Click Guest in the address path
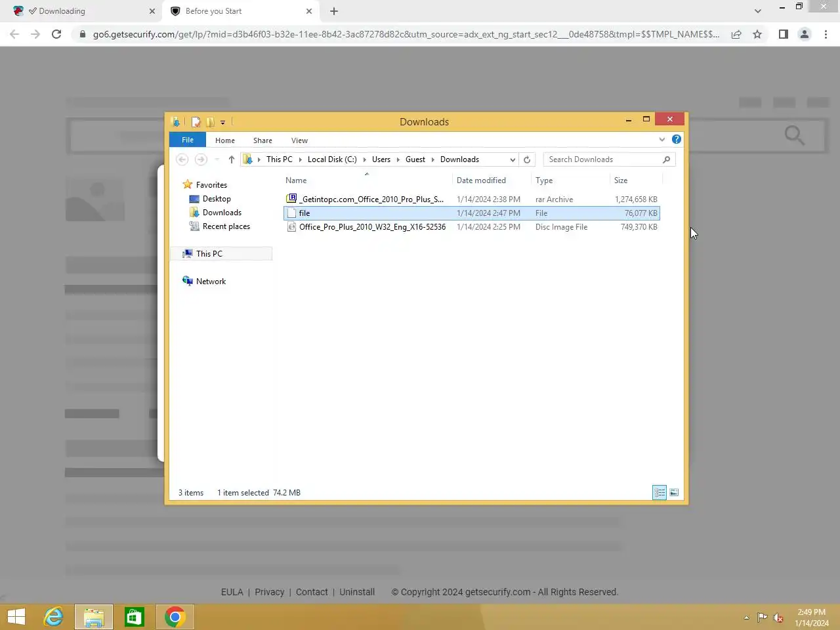The width and height of the screenshot is (840, 630). coord(415,159)
